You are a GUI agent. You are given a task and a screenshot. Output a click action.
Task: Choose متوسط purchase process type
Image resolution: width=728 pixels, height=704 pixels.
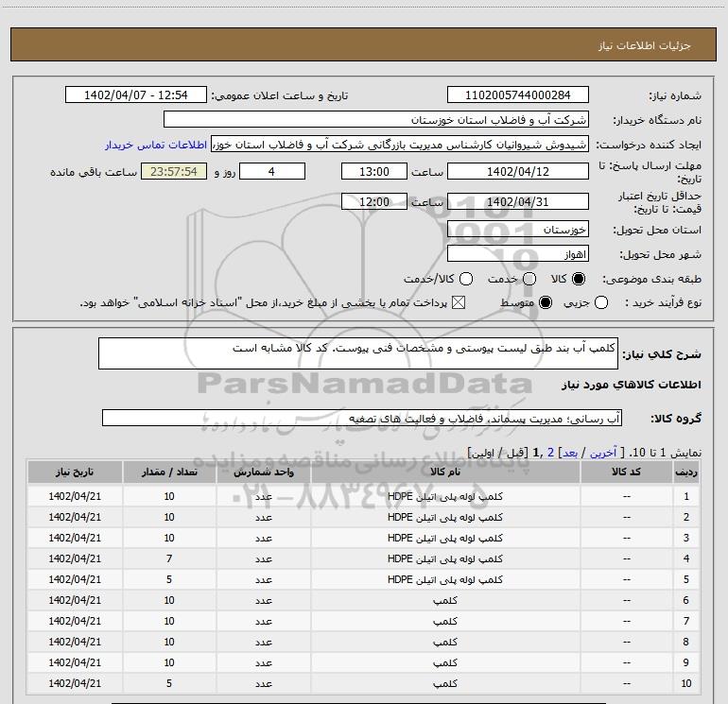[546, 302]
